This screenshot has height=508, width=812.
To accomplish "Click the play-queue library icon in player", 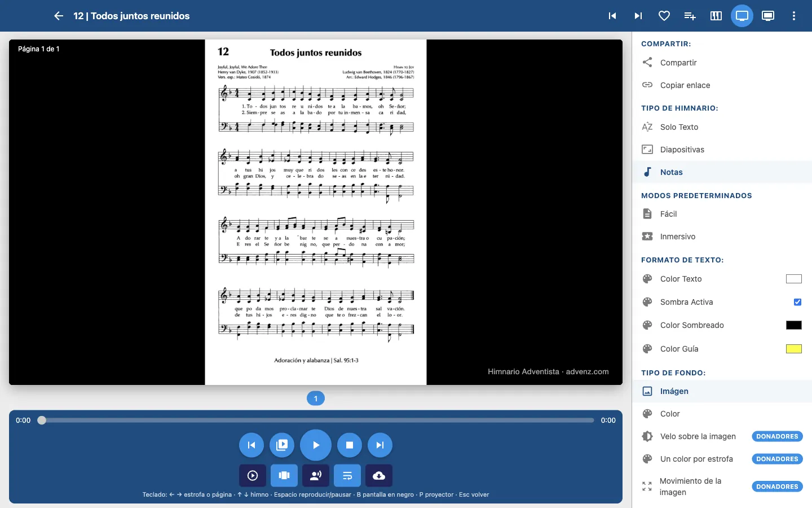I will click(282, 445).
